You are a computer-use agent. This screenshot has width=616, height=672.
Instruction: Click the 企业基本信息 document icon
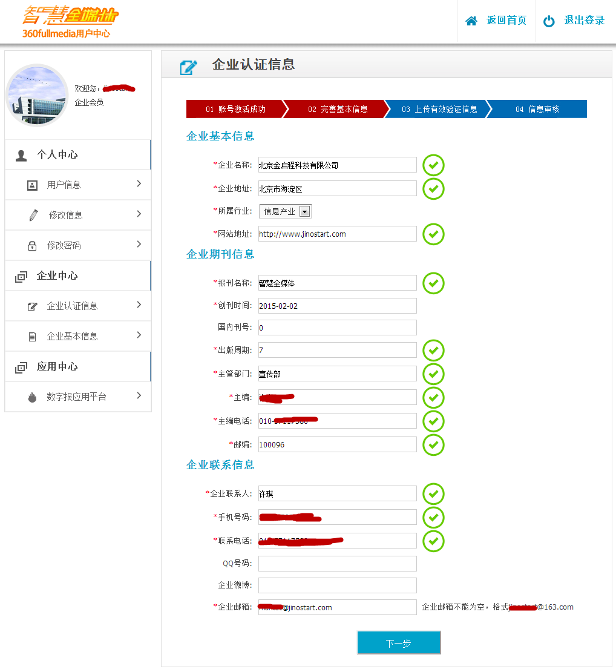[32, 337]
